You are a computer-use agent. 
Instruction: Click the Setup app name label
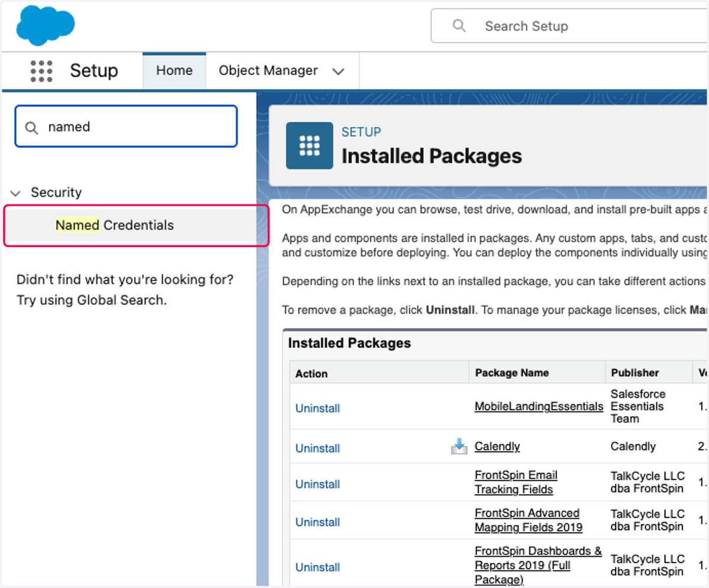click(94, 71)
